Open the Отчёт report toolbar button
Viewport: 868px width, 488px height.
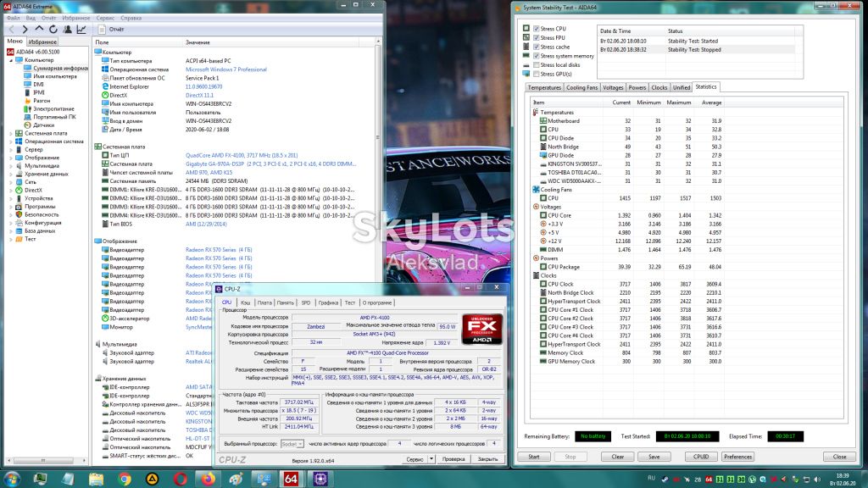tap(111, 30)
